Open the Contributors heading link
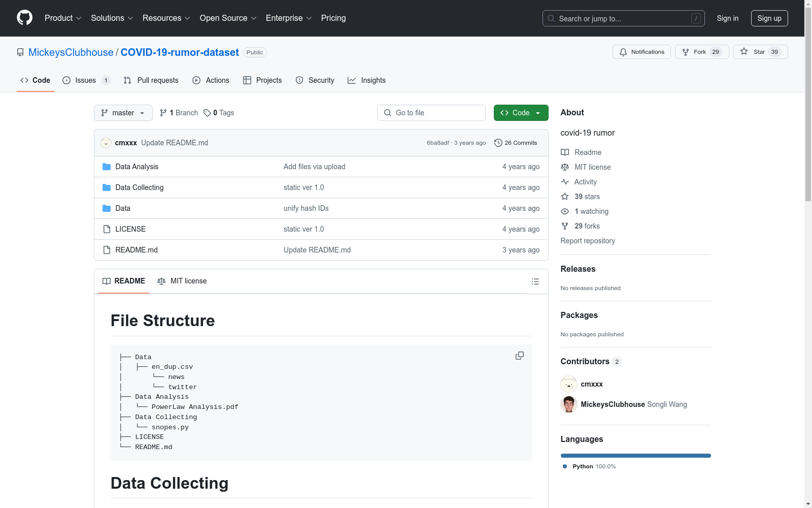 (x=591, y=361)
